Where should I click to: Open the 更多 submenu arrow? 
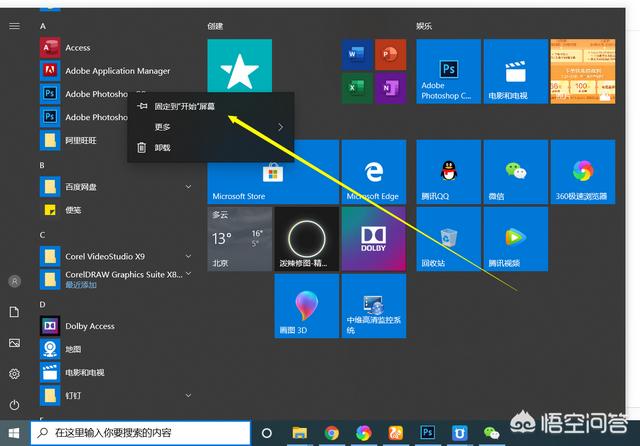[x=280, y=127]
